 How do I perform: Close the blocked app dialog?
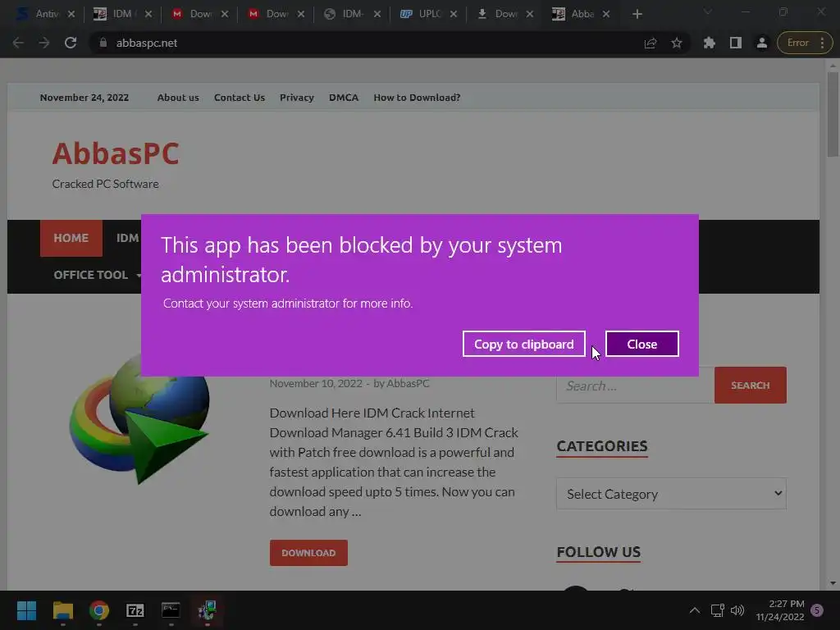641,344
